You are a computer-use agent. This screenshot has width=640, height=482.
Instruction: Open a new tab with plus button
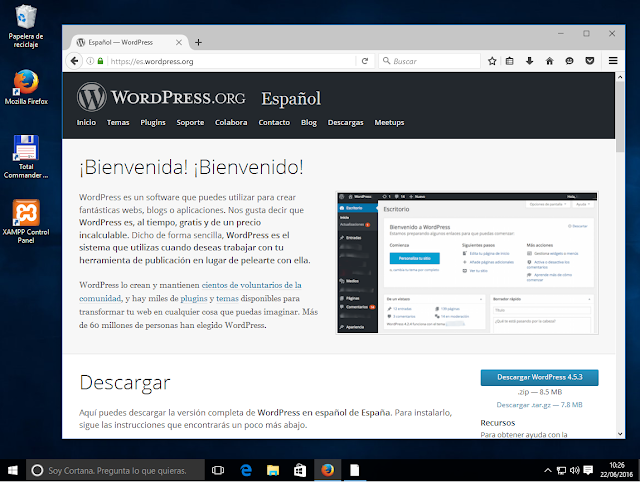pyautogui.click(x=198, y=42)
